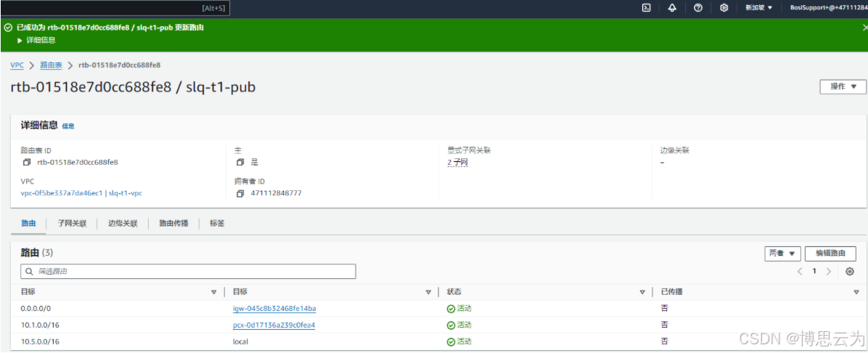Open VPC breadcrumb link
The height and width of the screenshot is (353, 868).
pos(17,65)
